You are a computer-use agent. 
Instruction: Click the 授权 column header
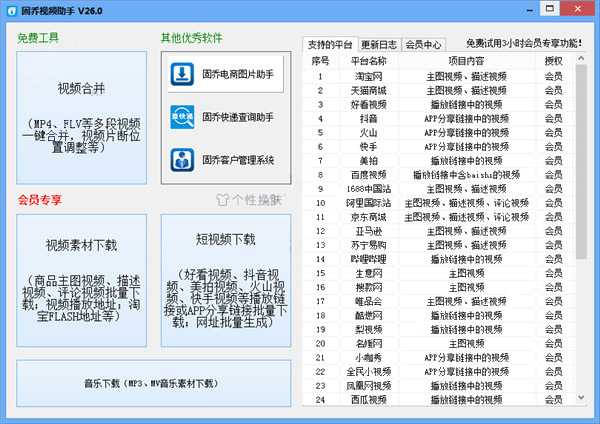[553, 61]
